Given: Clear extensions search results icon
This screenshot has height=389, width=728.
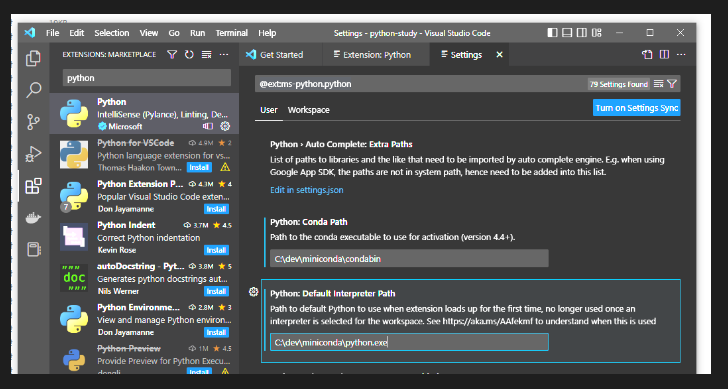Looking at the screenshot, I should tap(207, 55).
